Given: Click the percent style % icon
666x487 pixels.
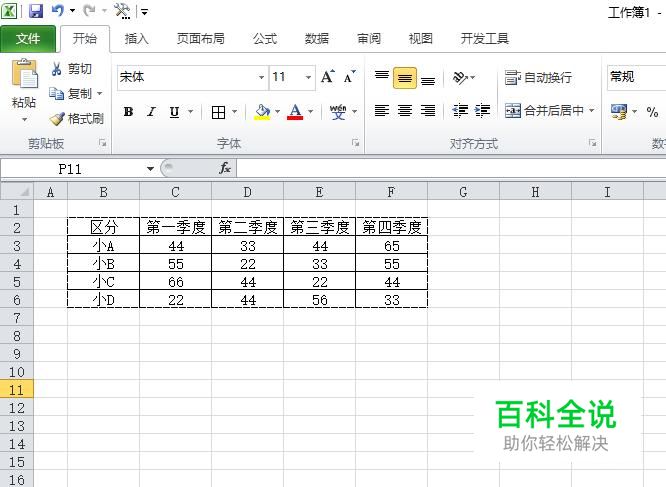Looking at the screenshot, I should (x=652, y=112).
